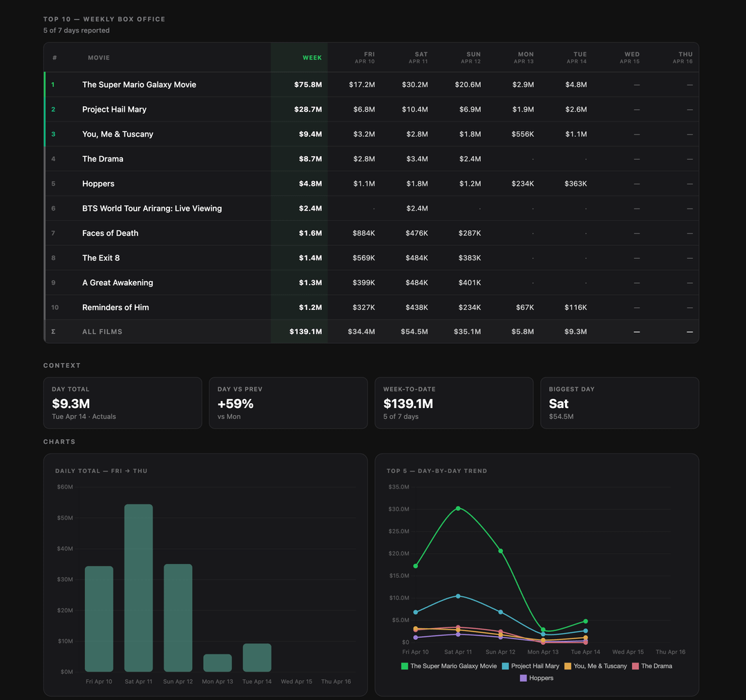Select the Week-To-Date $139.1M card
746x700 pixels.
pyautogui.click(x=454, y=403)
